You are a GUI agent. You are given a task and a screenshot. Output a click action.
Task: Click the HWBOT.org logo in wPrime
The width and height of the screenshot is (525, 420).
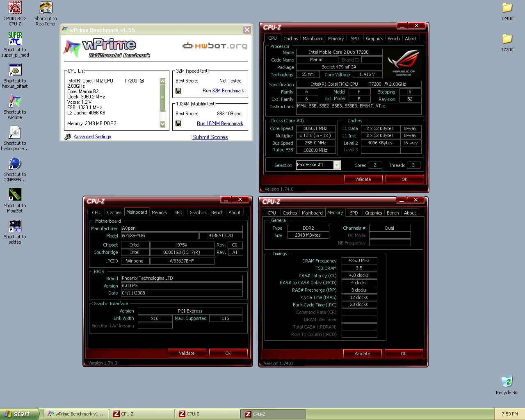[x=215, y=46]
